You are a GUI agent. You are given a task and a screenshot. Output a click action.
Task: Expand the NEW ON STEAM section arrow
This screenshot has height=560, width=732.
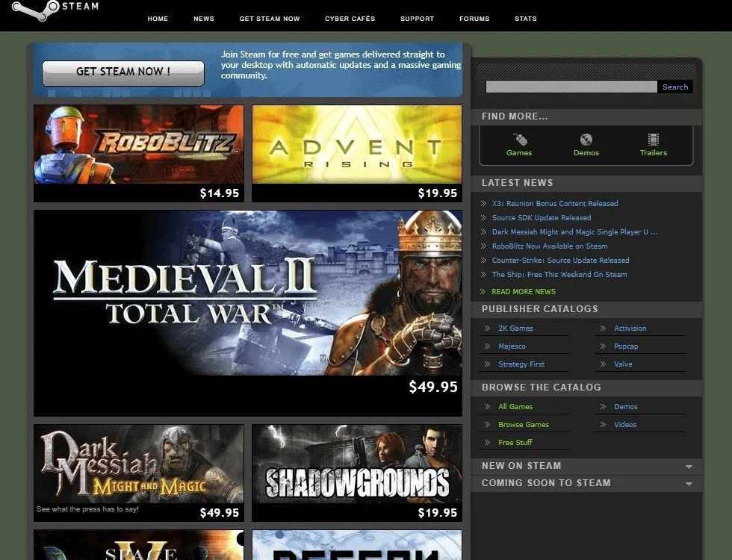(x=689, y=467)
